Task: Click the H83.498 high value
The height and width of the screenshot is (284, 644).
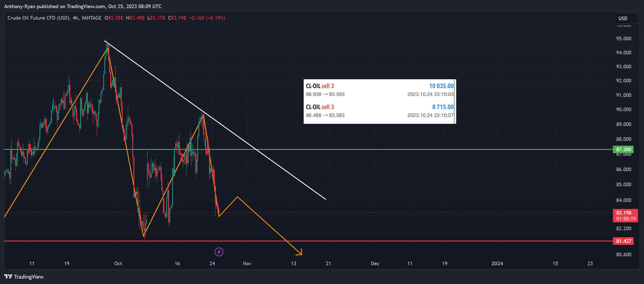Action: [x=135, y=18]
